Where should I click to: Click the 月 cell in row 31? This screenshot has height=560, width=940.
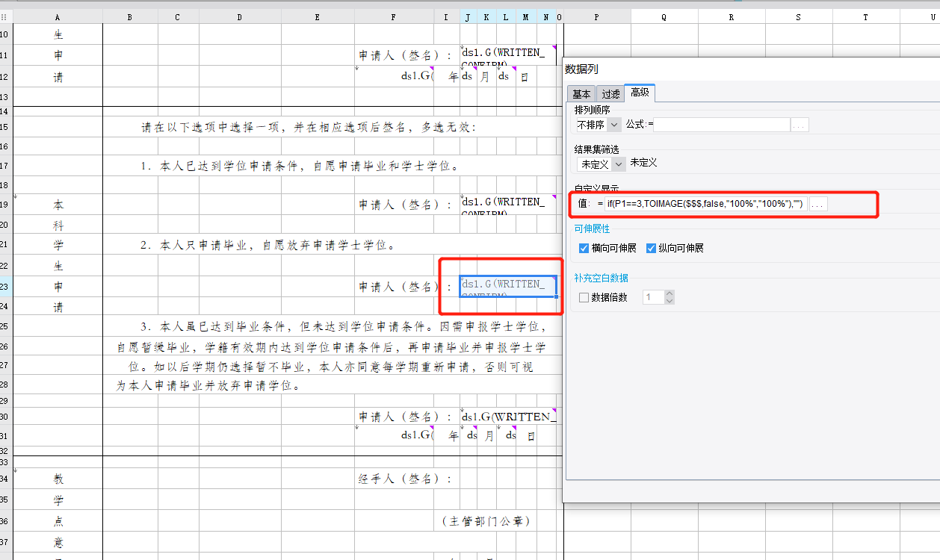tap(489, 435)
